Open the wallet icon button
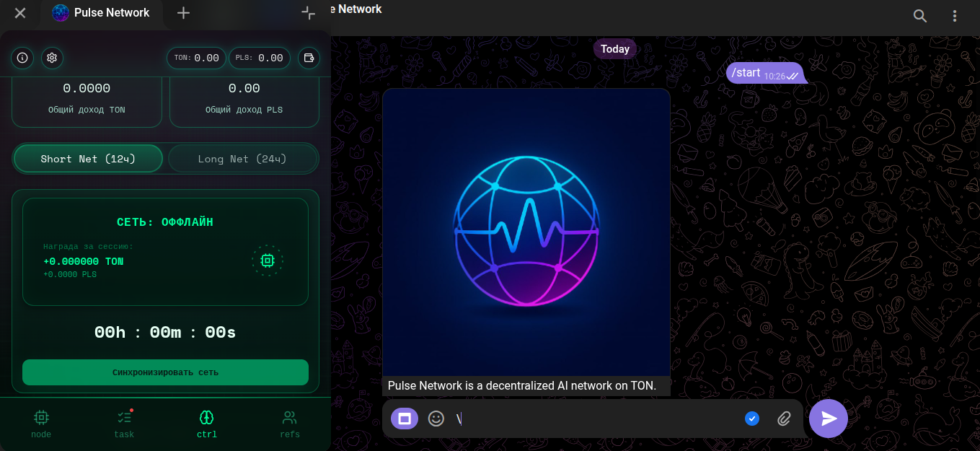The width and height of the screenshot is (980, 451). (x=309, y=58)
